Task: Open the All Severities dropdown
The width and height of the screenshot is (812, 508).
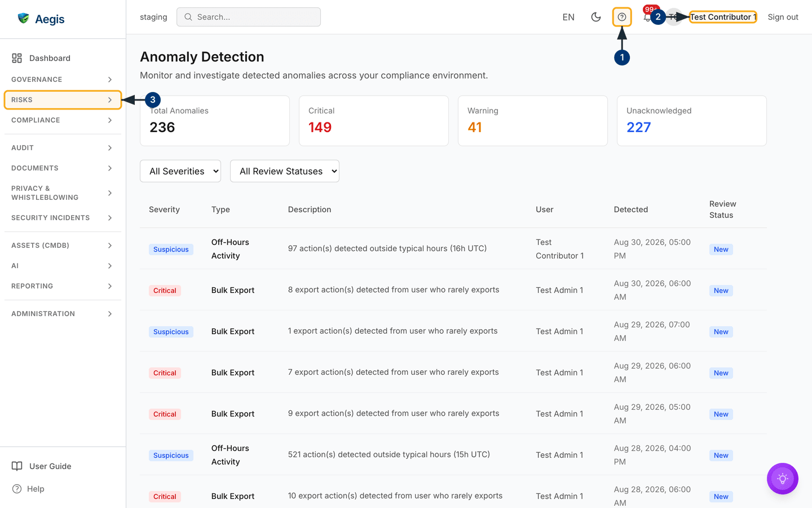Action: [x=180, y=171]
